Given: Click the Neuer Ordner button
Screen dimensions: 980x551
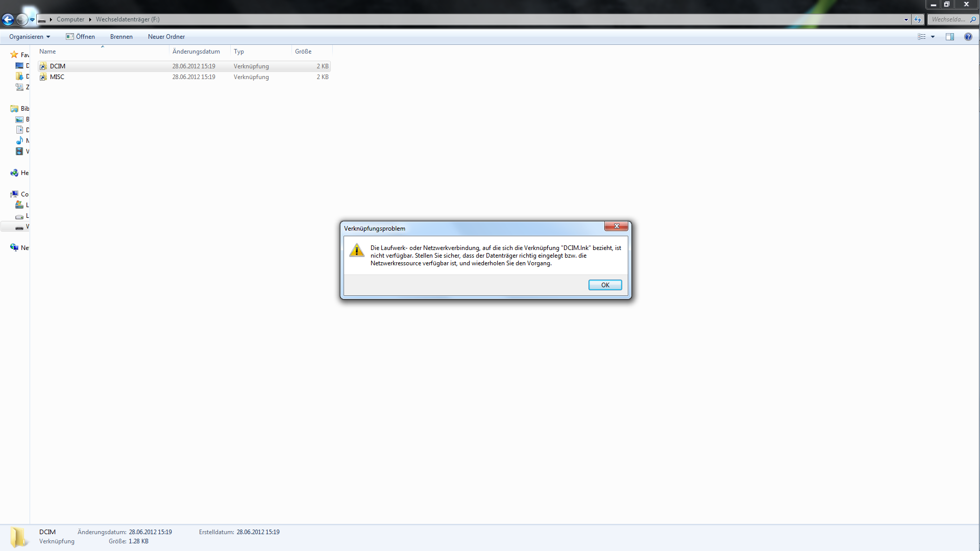Looking at the screenshot, I should click(166, 37).
